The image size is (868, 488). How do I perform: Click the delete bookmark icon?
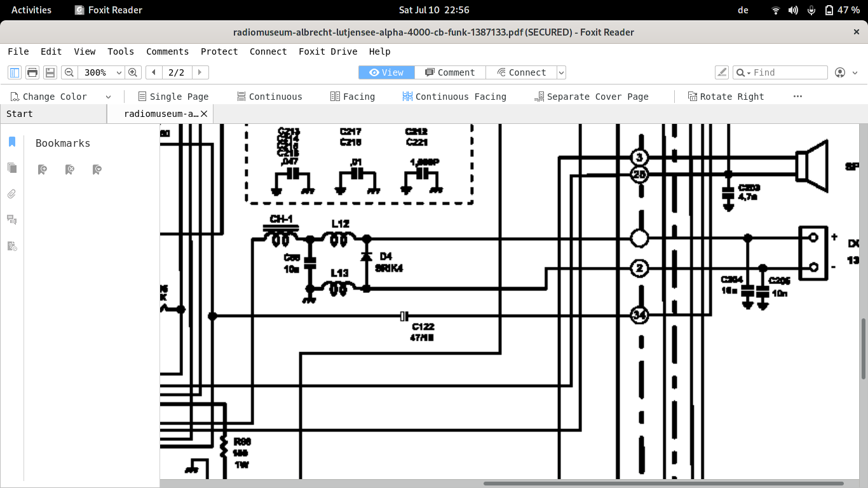tap(70, 170)
